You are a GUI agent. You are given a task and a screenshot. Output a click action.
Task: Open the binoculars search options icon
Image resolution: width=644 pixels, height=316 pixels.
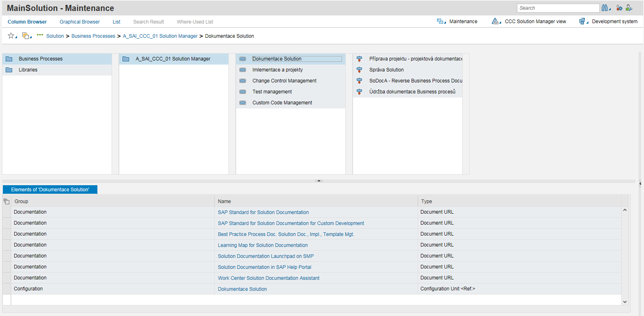click(606, 8)
